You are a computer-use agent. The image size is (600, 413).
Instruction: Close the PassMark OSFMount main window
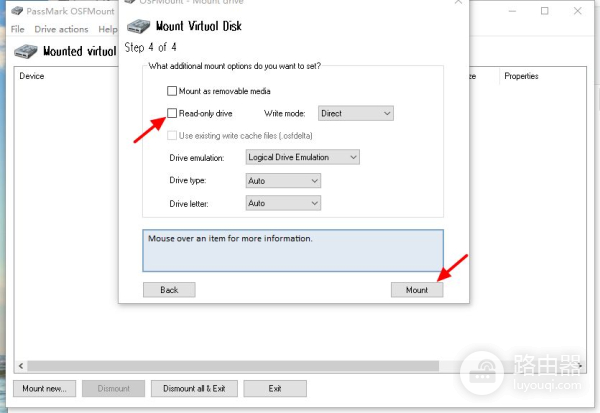tap(577, 11)
